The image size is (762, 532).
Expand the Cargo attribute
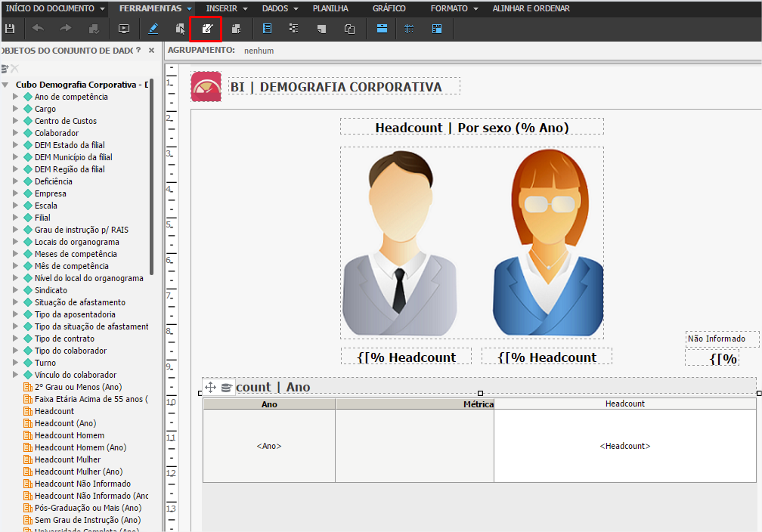pos(15,109)
